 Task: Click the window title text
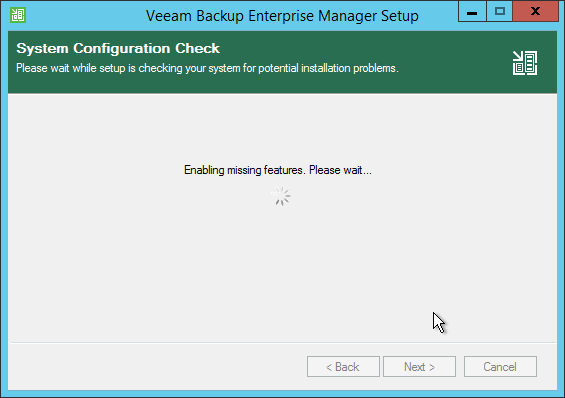point(282,16)
